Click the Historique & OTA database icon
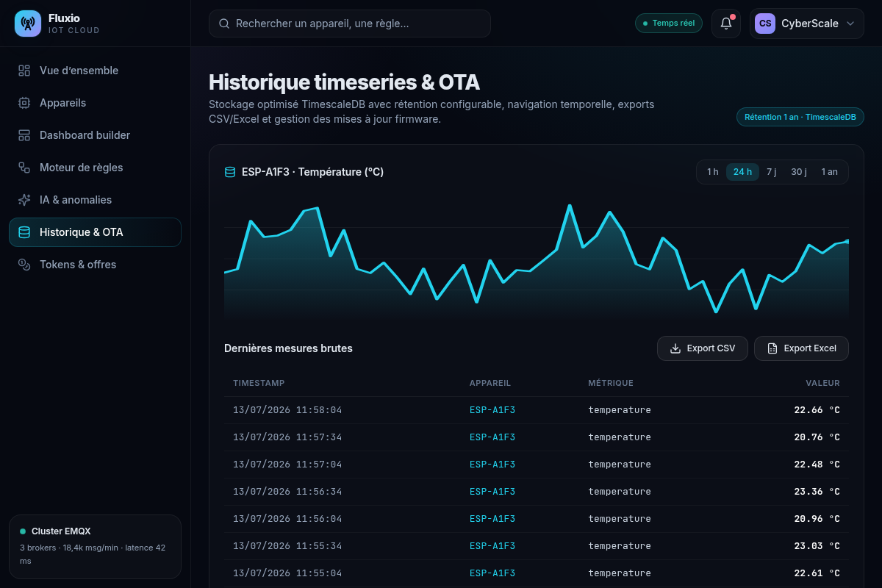 click(24, 232)
